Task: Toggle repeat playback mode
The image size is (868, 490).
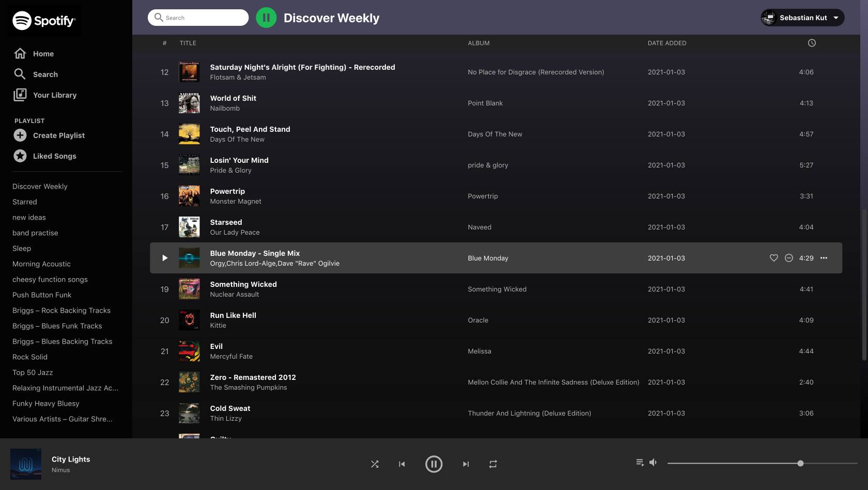Action: tap(493, 464)
